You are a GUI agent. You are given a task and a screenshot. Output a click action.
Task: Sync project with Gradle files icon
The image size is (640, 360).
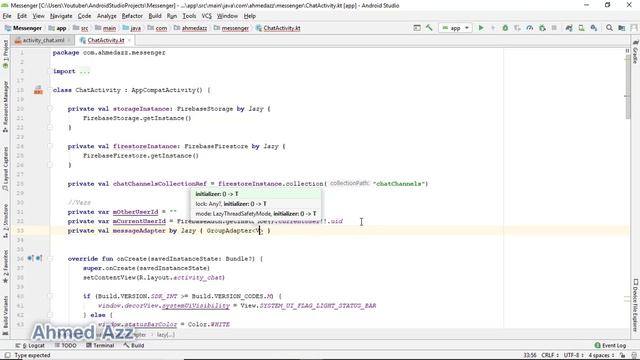pos(569,28)
